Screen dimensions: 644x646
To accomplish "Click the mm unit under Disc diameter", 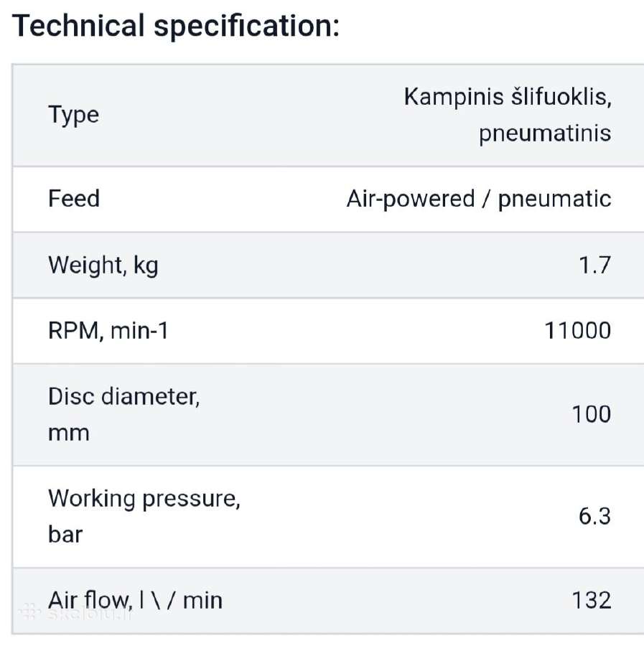I will coord(69,434).
